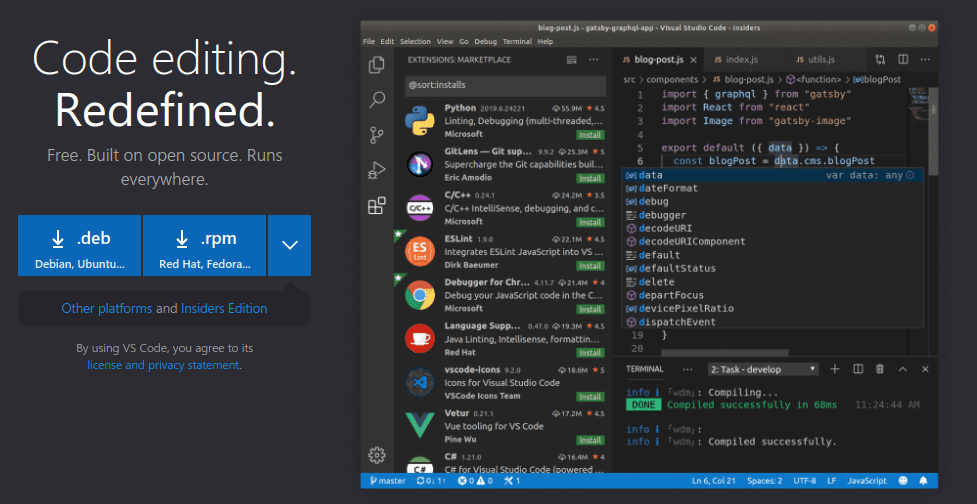Image resolution: width=977 pixels, height=504 pixels.
Task: Click 'UTF-8' encoding in status bar
Action: [804, 481]
